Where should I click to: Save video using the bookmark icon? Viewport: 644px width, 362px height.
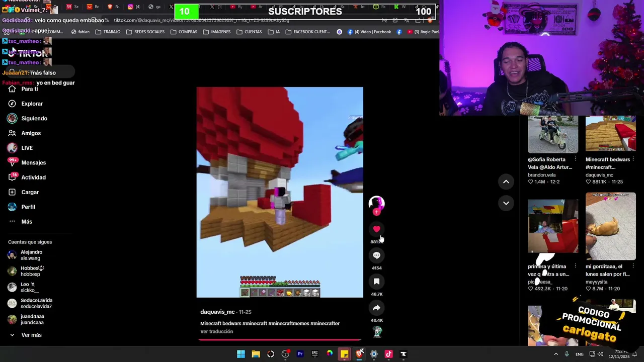point(376,282)
